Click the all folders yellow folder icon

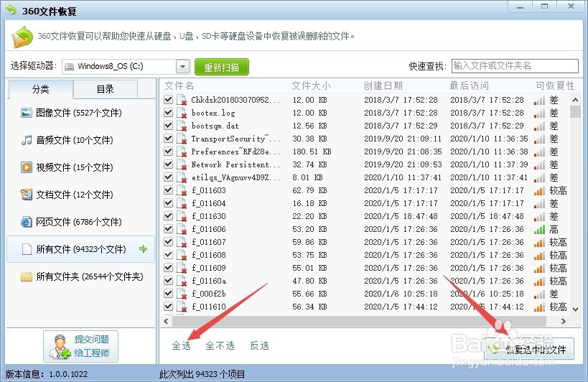[x=27, y=276]
